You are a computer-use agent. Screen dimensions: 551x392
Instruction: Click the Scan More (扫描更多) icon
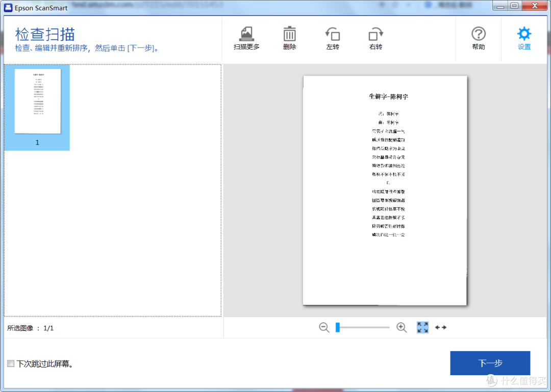point(246,38)
